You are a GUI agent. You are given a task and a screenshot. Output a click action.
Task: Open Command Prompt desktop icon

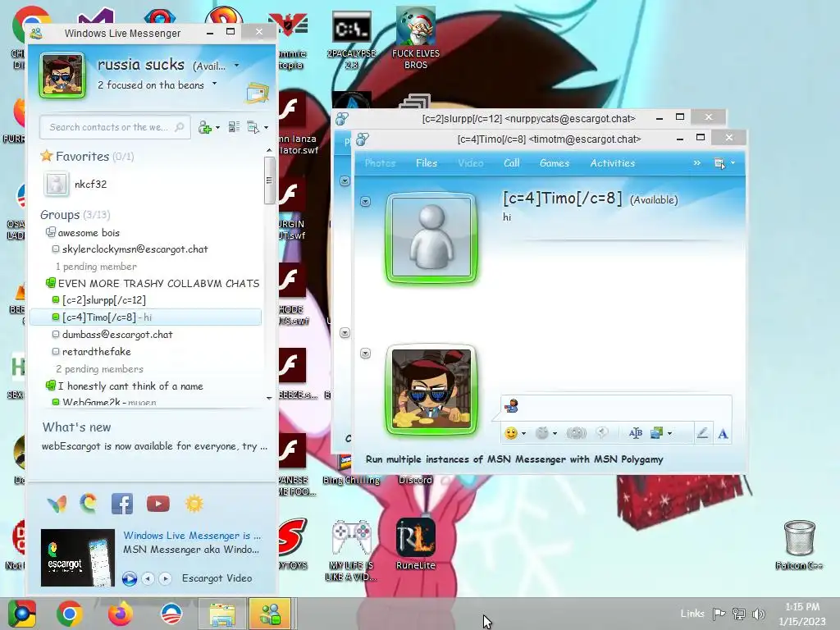coord(351,40)
